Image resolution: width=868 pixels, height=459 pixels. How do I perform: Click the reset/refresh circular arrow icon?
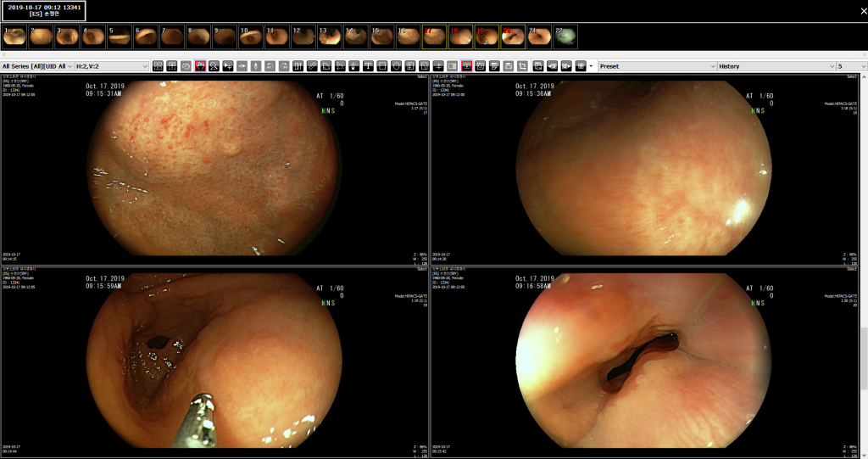pyautogui.click(x=186, y=66)
